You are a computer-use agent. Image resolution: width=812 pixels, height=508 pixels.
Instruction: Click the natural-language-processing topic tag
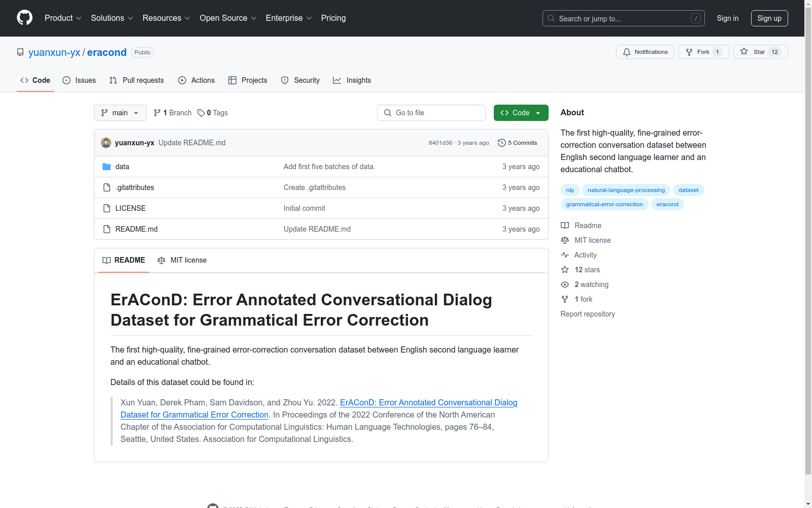(x=626, y=190)
